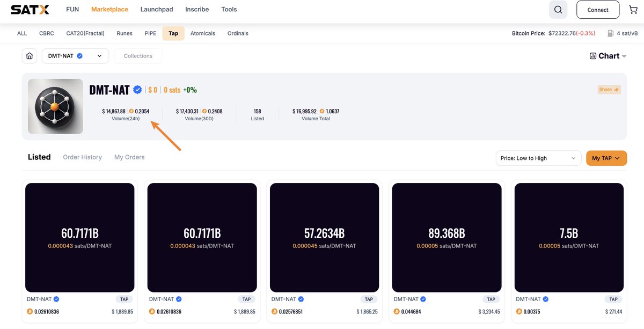Viewport: 644px width, 329px height.
Task: Open the Price: Low to High sort dropdown
Action: coord(539,158)
